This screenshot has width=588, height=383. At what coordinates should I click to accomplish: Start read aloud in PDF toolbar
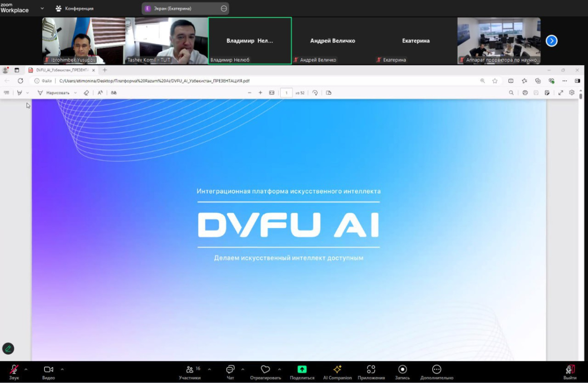point(100,93)
